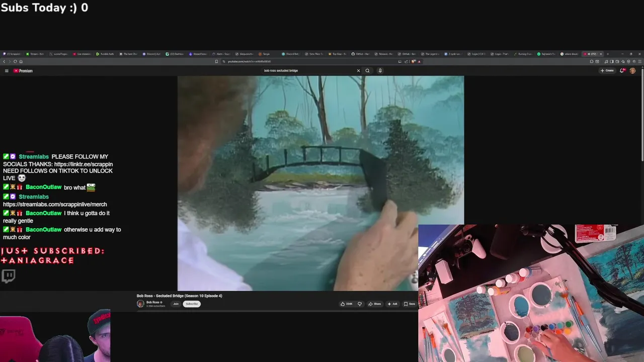Open YouTube notifications bell

pyautogui.click(x=622, y=71)
